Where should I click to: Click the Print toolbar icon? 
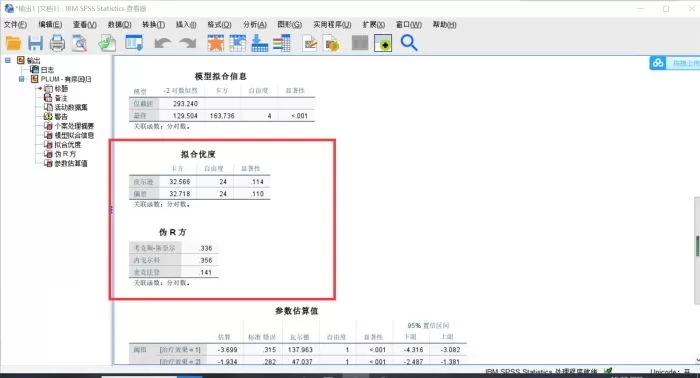tap(57, 43)
